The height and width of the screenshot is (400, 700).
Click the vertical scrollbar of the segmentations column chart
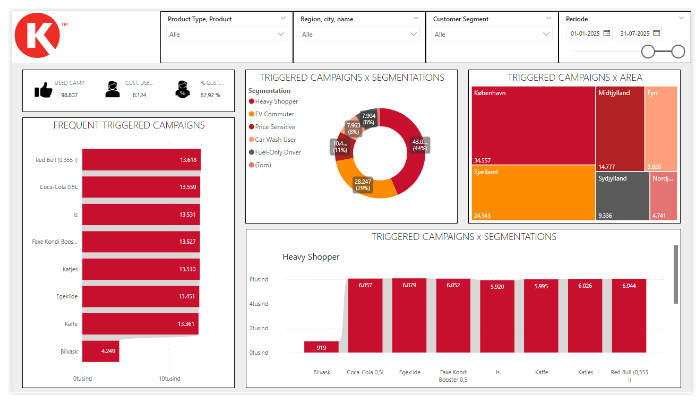tap(676, 275)
